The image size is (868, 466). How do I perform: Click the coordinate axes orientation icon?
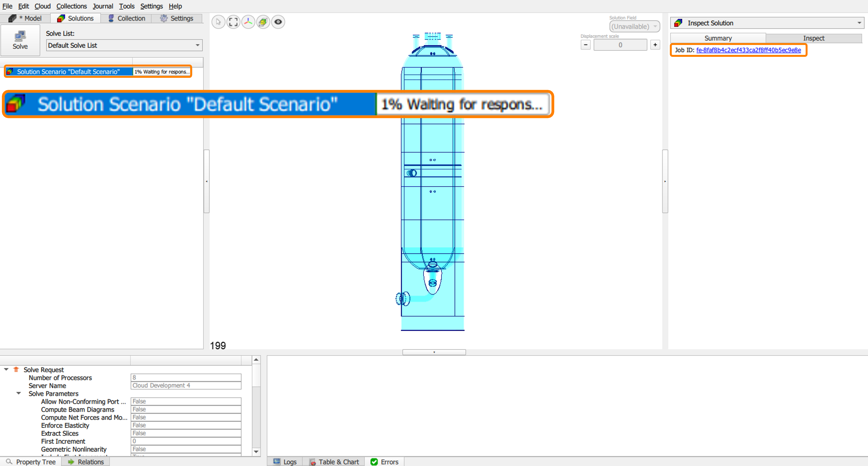pyautogui.click(x=248, y=22)
